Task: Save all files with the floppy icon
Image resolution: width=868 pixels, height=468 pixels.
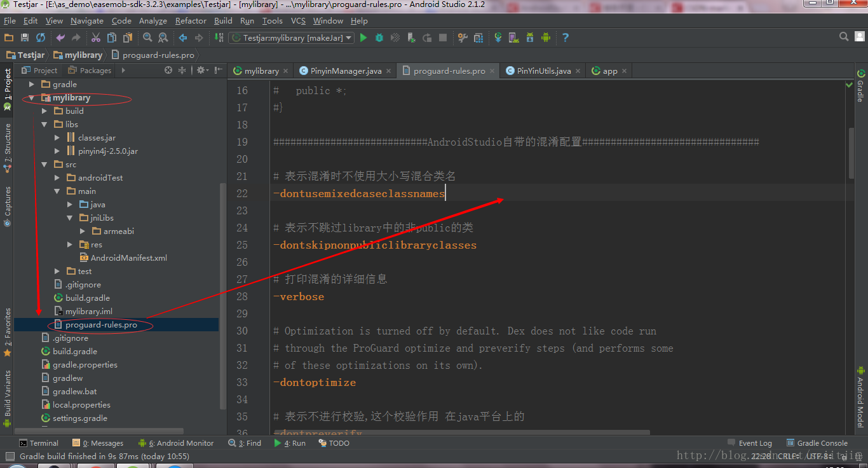Action: 25,38
